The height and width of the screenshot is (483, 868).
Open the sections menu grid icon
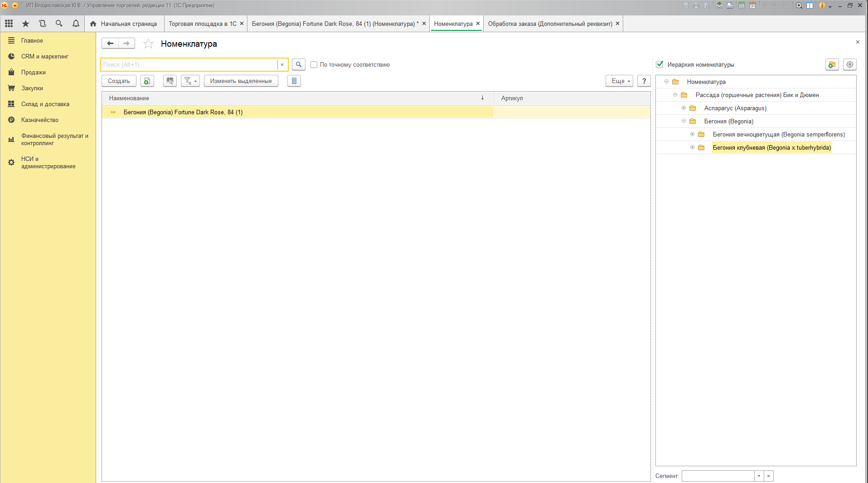click(9, 24)
